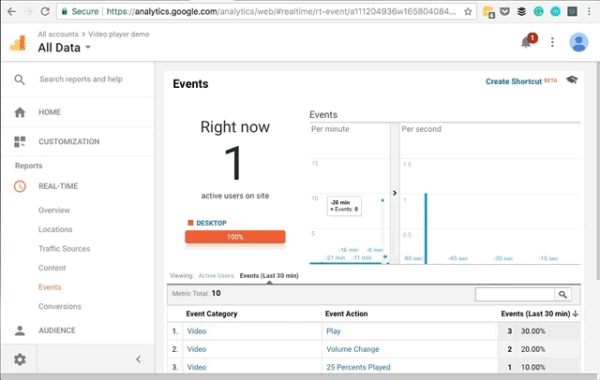Open the Overview real-time report
The image size is (600, 380).
[54, 210]
